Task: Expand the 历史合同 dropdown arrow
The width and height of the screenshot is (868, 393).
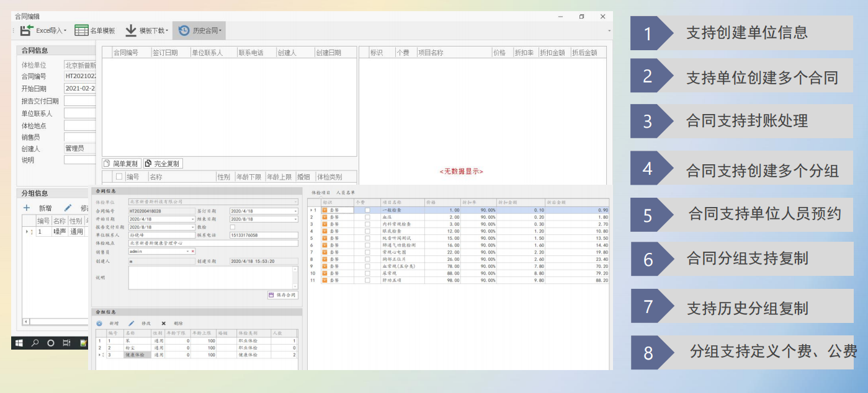Action: coord(220,31)
